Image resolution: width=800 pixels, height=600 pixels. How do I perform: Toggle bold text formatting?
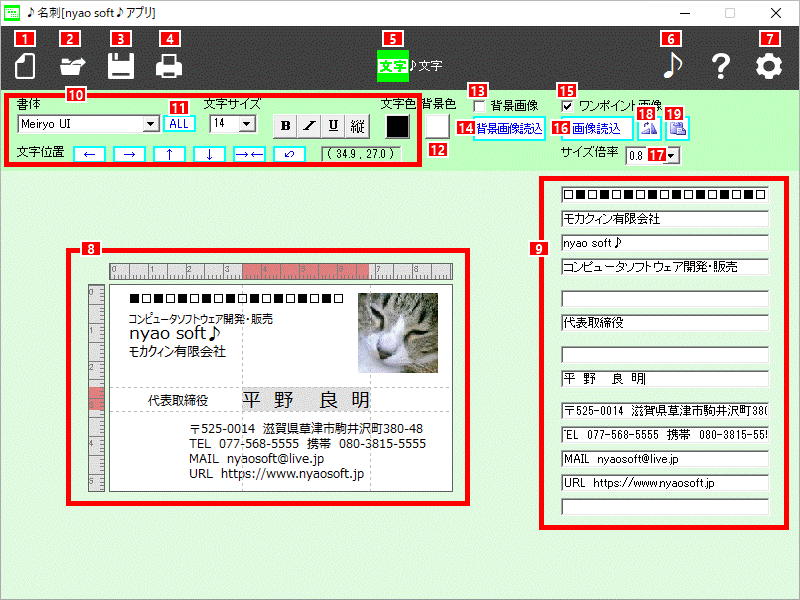click(285, 126)
